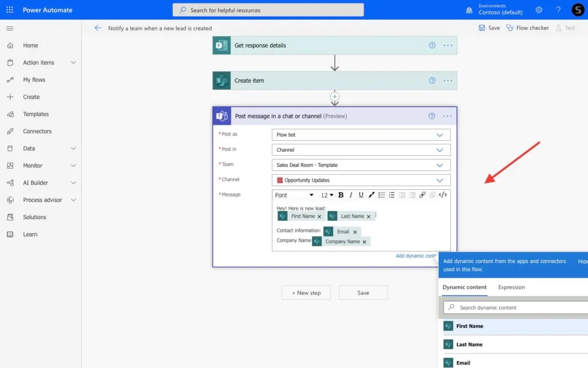Collapse the left navigation hamburger menu
This screenshot has width=588, height=368.
pyautogui.click(x=10, y=29)
